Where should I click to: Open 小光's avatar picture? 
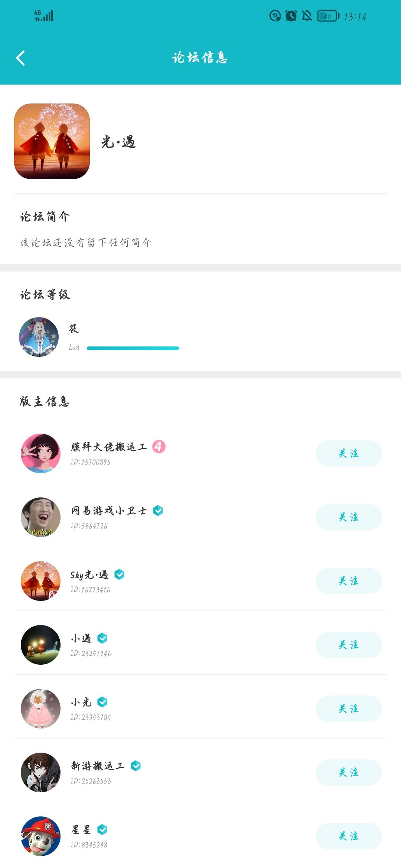point(41,708)
